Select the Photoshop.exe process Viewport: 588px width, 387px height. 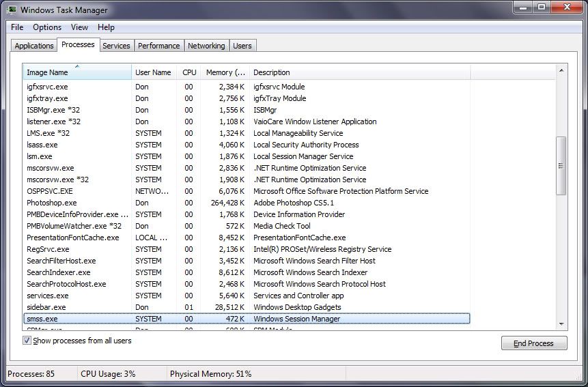tap(247, 203)
